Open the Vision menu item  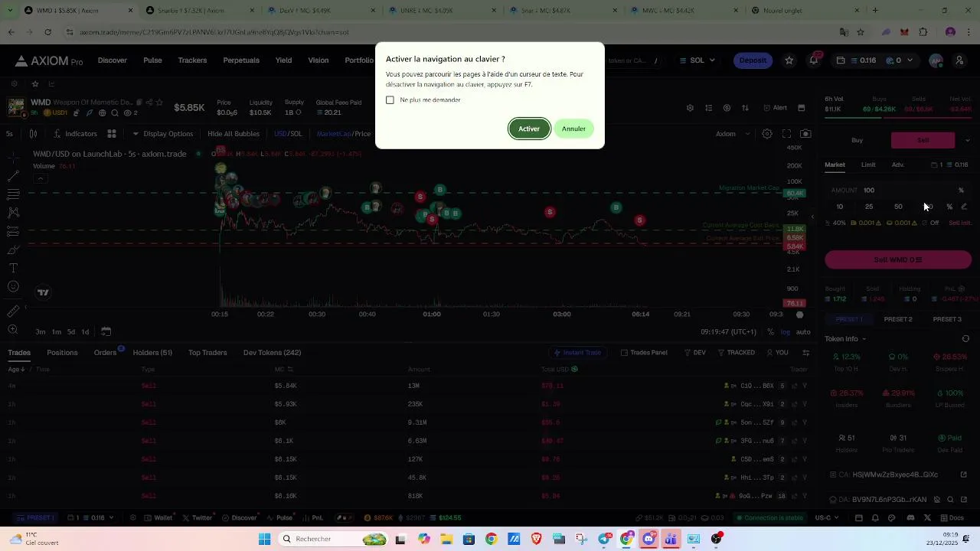click(318, 60)
